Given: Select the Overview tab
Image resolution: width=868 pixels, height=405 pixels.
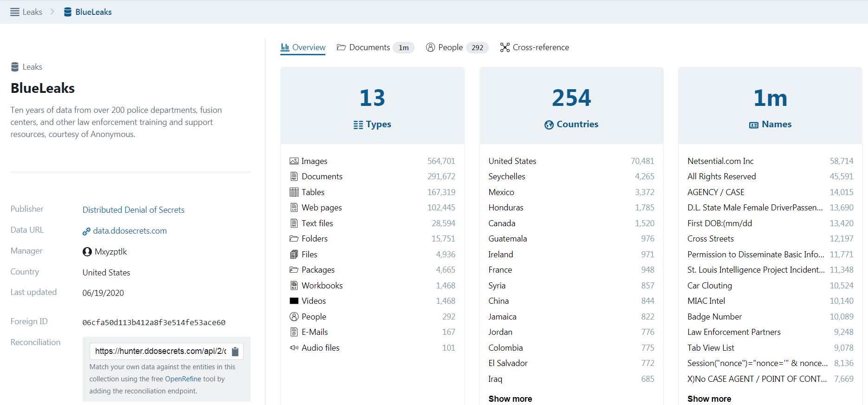Looking at the screenshot, I should tap(303, 47).
